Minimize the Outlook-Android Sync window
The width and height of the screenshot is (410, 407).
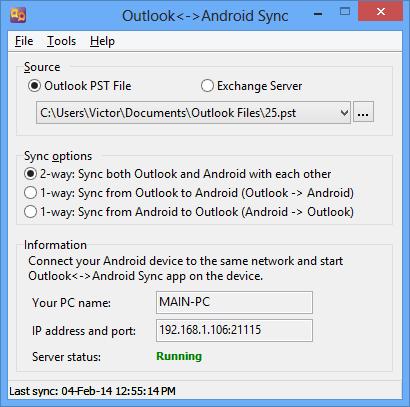(318, 14)
